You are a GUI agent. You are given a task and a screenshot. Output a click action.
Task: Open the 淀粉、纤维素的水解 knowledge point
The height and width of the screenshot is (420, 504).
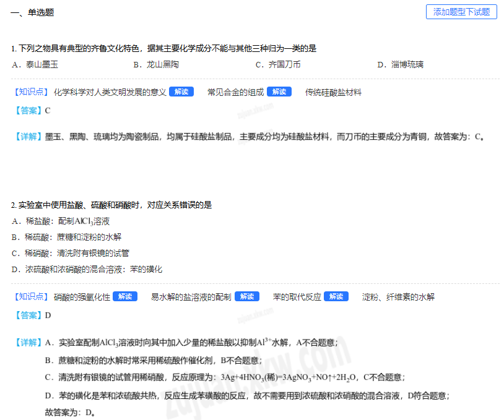click(398, 297)
